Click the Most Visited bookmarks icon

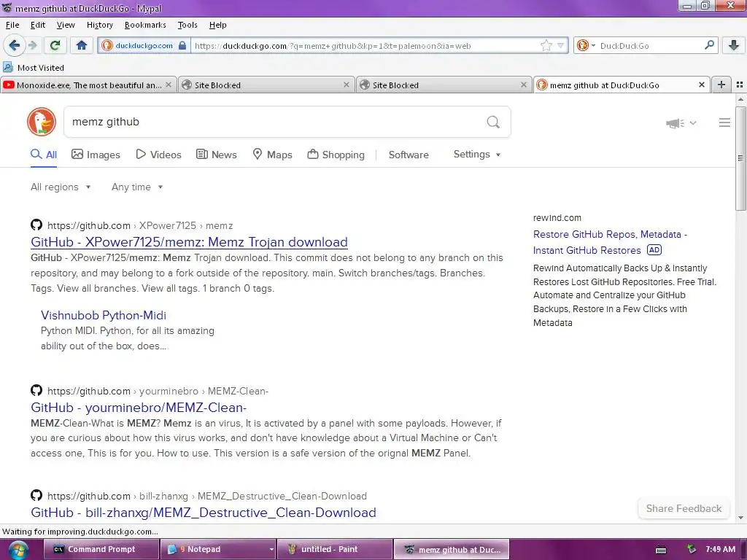tap(8, 67)
